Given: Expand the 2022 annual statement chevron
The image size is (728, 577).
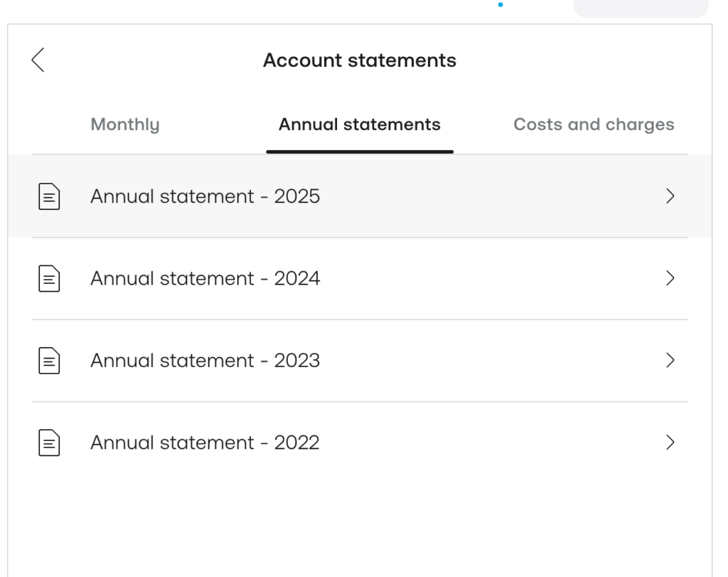Looking at the screenshot, I should (x=669, y=443).
